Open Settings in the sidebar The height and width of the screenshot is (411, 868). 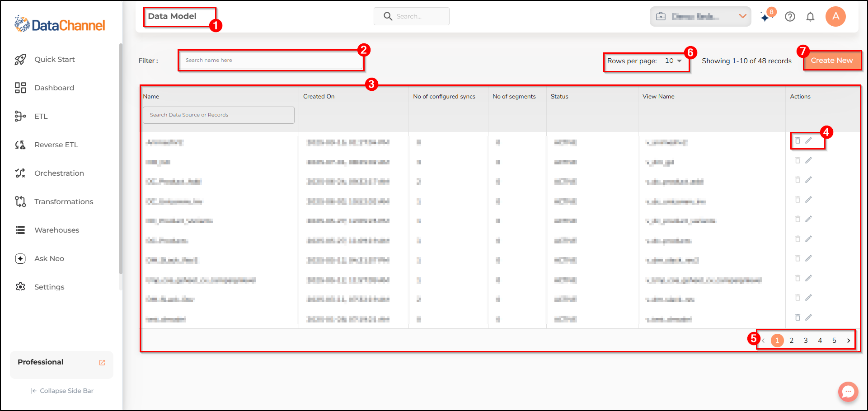coord(39,287)
